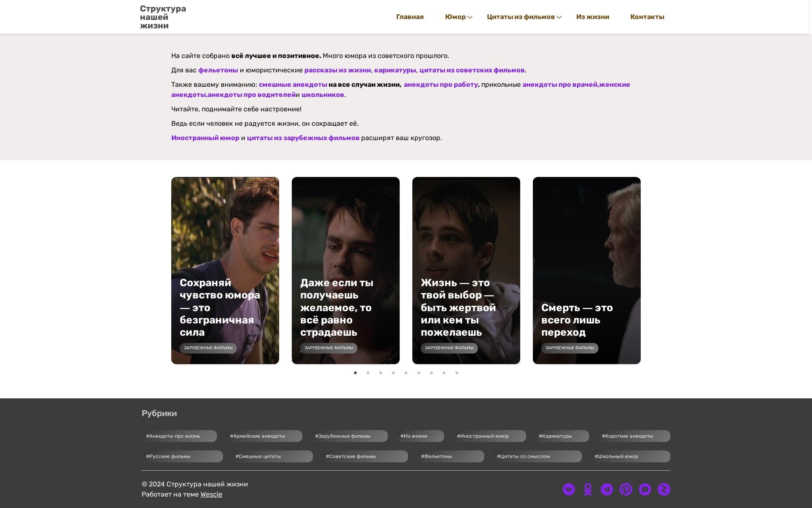Viewport: 812px width, 508px height.
Task: Open the #Короткие анекдоты category tag
Action: click(634, 436)
